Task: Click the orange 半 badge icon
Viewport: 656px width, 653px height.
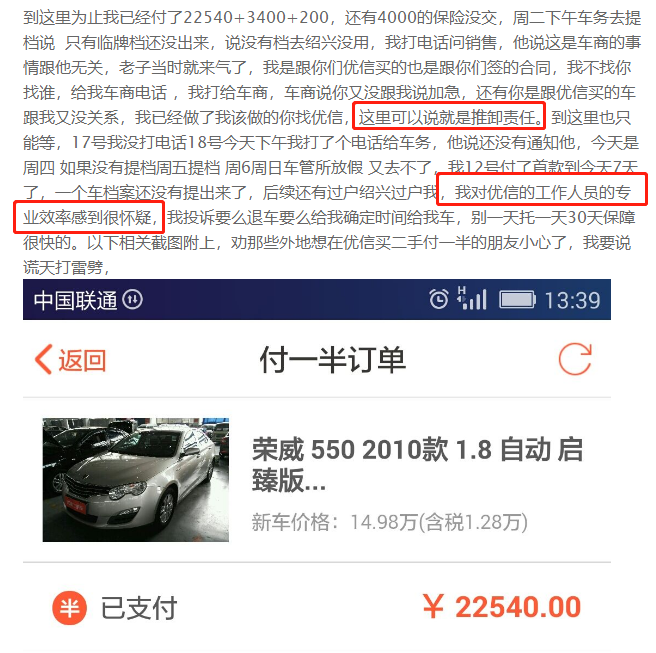Action: (69, 608)
